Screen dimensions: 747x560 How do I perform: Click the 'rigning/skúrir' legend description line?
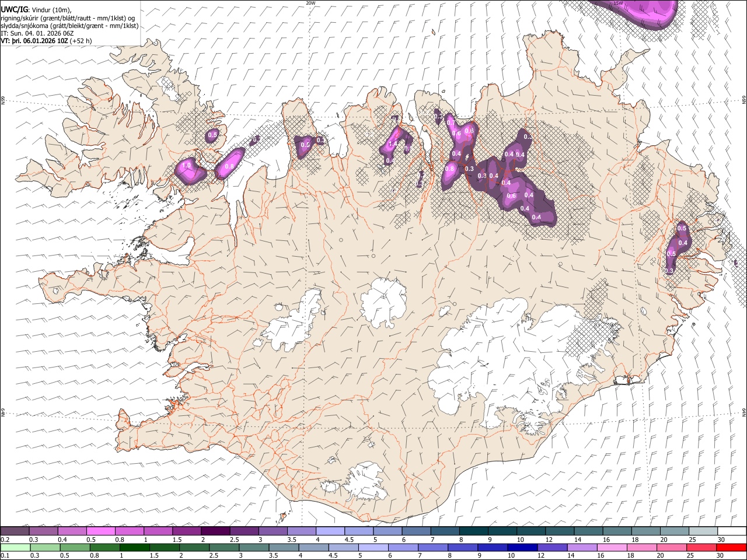coord(68,18)
